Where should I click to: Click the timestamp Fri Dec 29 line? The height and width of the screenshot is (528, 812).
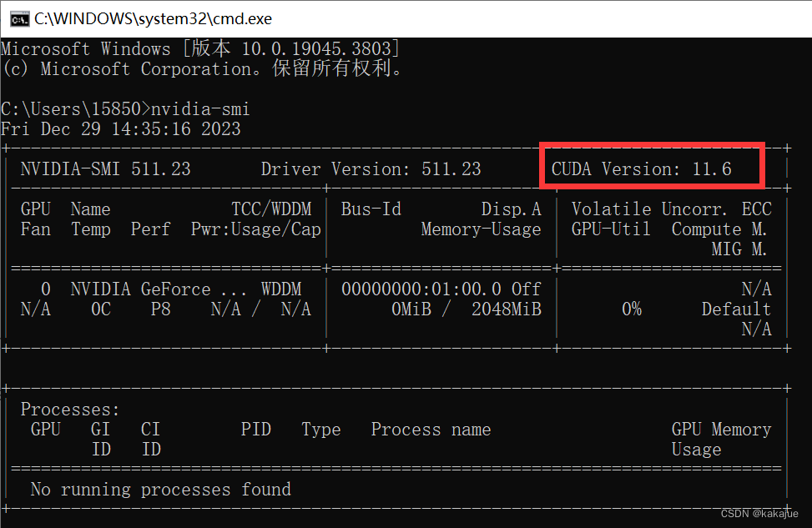[122, 129]
